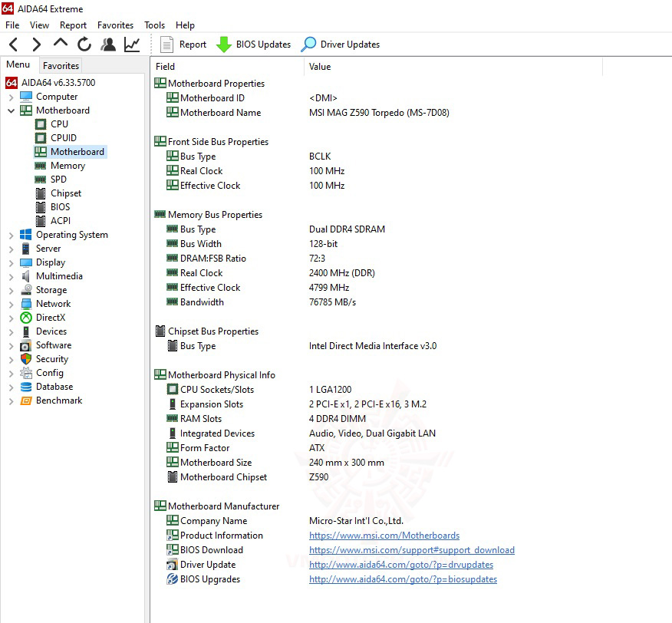The width and height of the screenshot is (672, 623).
Task: Open the msi.com/Motherboards product link
Action: click(x=384, y=536)
